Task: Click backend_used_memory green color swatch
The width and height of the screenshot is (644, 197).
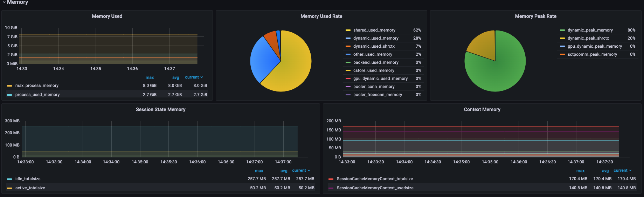Action: [x=348, y=62]
